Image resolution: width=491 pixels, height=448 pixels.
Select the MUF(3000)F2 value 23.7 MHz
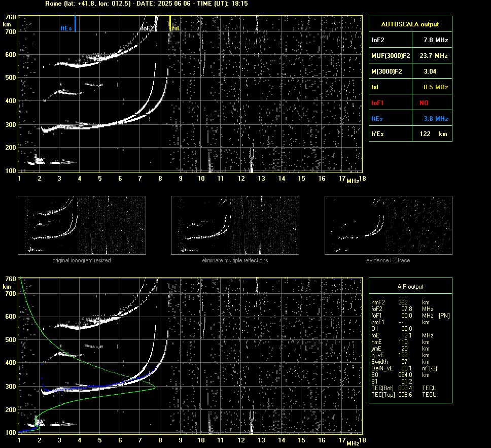(x=433, y=56)
